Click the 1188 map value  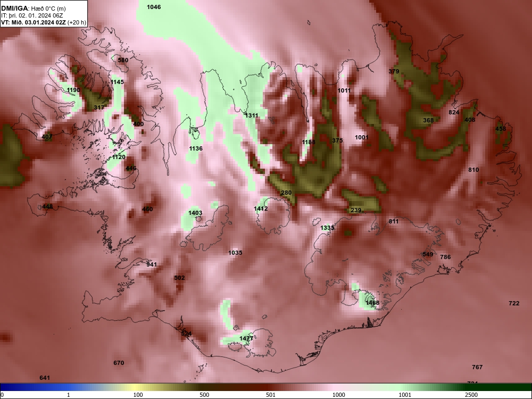pos(309,142)
